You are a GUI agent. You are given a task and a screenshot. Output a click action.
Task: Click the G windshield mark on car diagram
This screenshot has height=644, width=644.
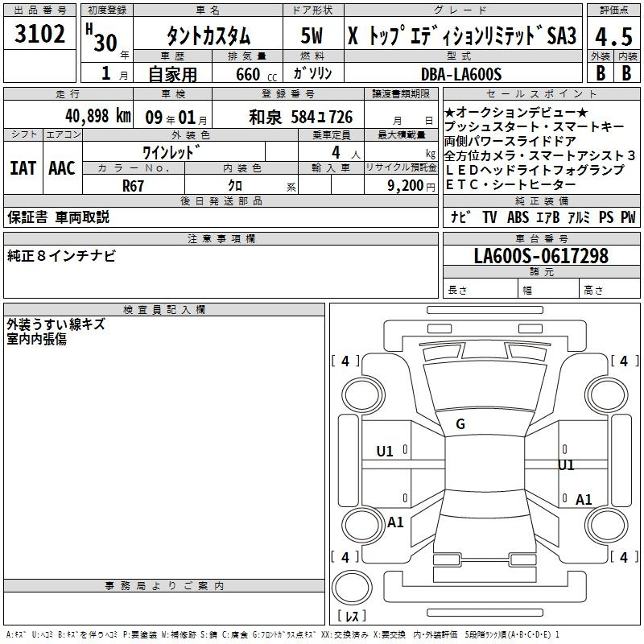460,424
